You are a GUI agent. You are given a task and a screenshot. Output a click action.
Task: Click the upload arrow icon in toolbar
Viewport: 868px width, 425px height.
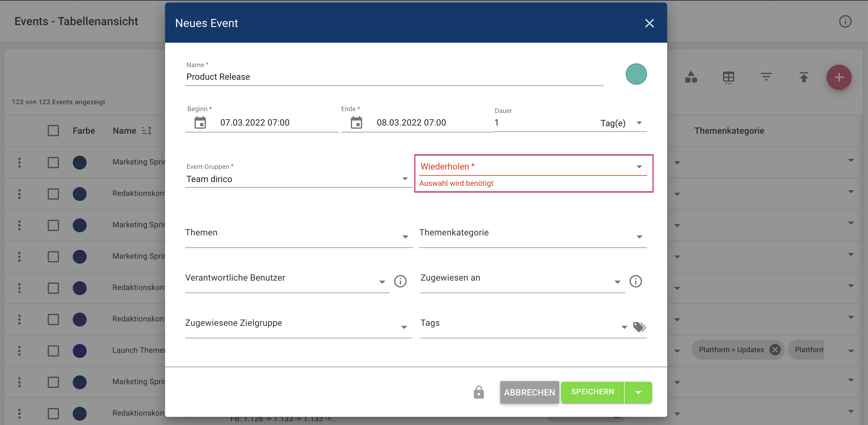click(x=804, y=77)
